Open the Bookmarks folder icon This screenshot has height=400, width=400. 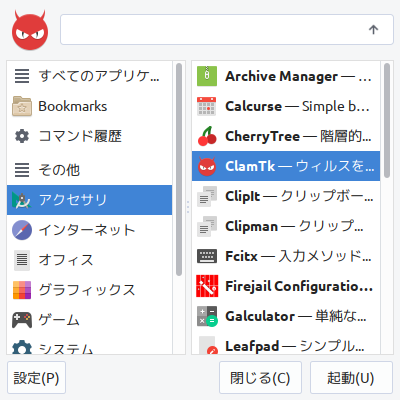pyautogui.click(x=22, y=106)
